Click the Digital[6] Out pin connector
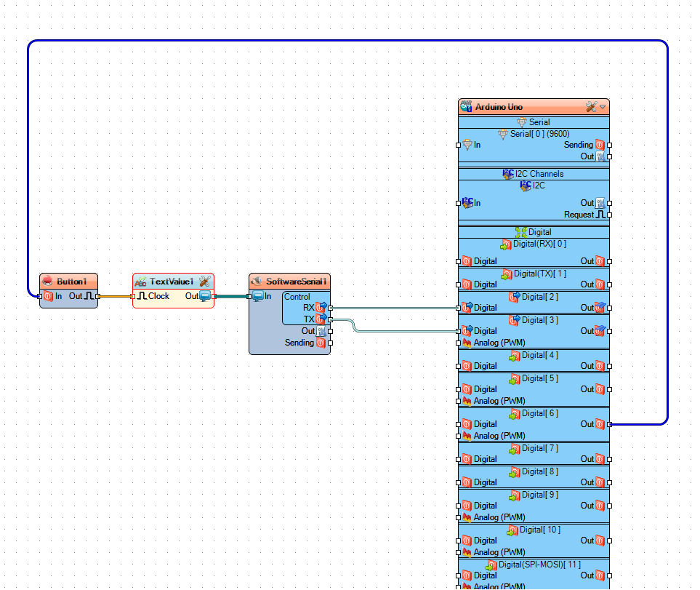Image resolution: width=700 pixels, height=590 pixels. (609, 424)
